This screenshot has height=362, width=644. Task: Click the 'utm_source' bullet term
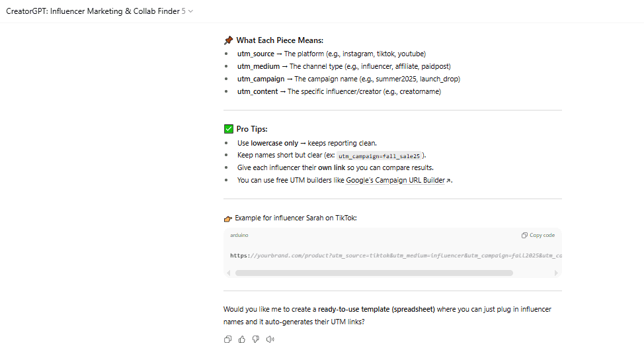tap(255, 54)
